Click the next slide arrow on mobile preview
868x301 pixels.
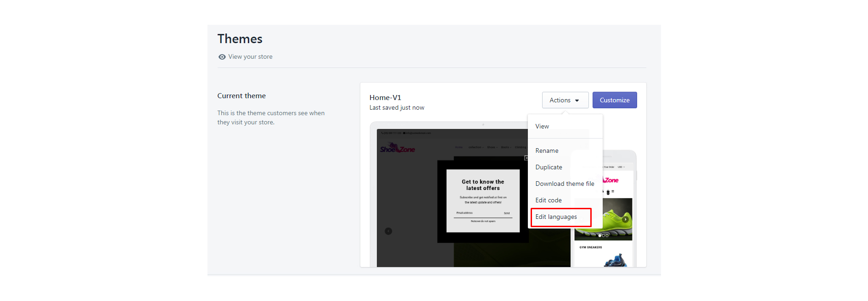tap(625, 219)
